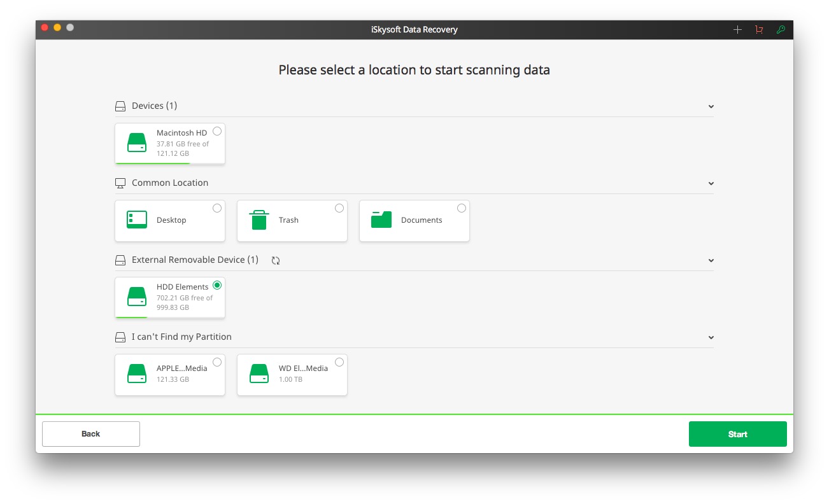Open the shopping cart purchase icon
This screenshot has height=504, width=829.
pos(759,30)
